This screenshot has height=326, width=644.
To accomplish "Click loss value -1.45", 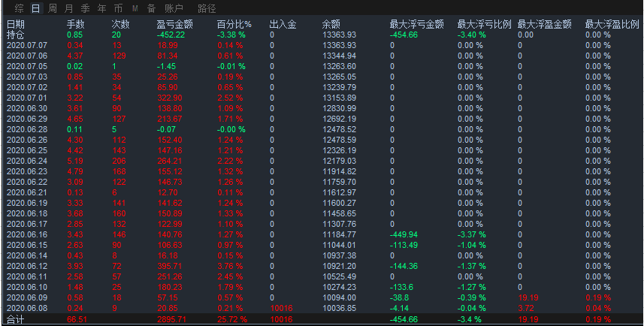I will pos(166,67).
